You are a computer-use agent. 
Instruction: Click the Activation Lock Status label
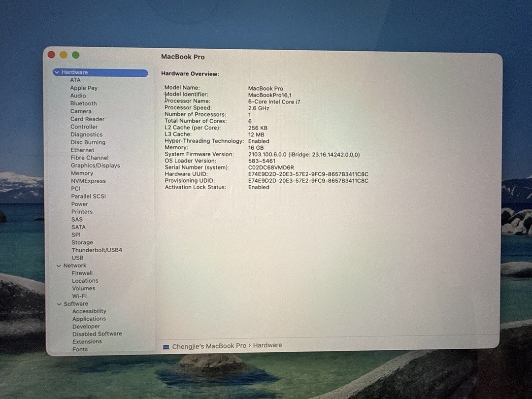tap(196, 187)
